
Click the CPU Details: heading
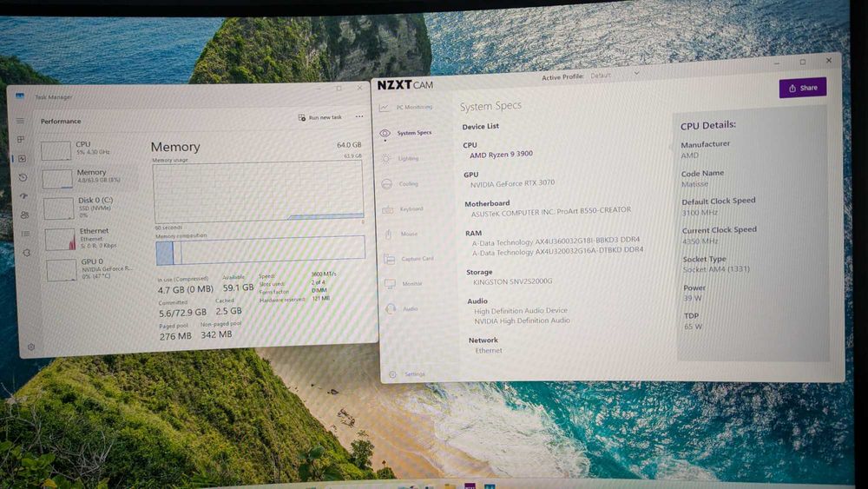pyautogui.click(x=708, y=125)
